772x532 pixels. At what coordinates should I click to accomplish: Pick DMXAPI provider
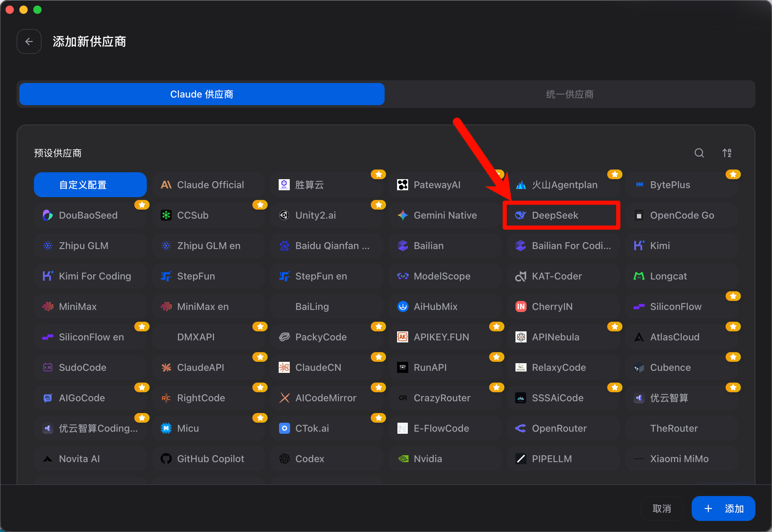[208, 337]
